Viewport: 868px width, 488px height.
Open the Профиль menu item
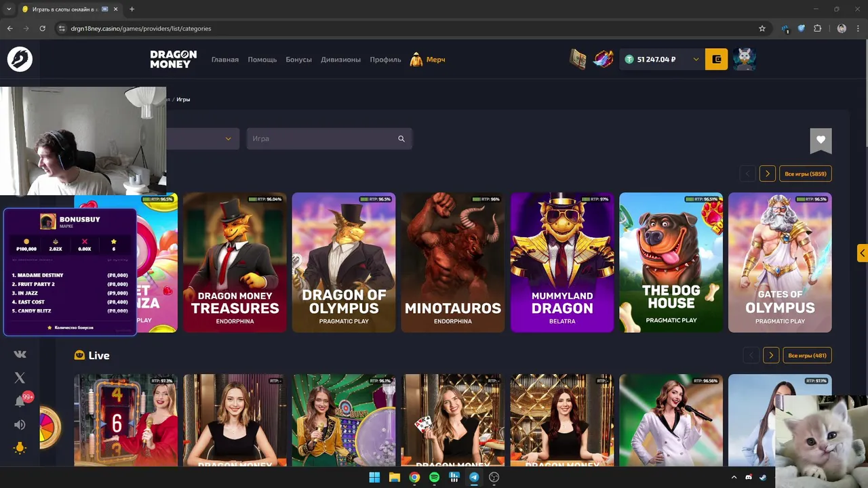tap(385, 60)
